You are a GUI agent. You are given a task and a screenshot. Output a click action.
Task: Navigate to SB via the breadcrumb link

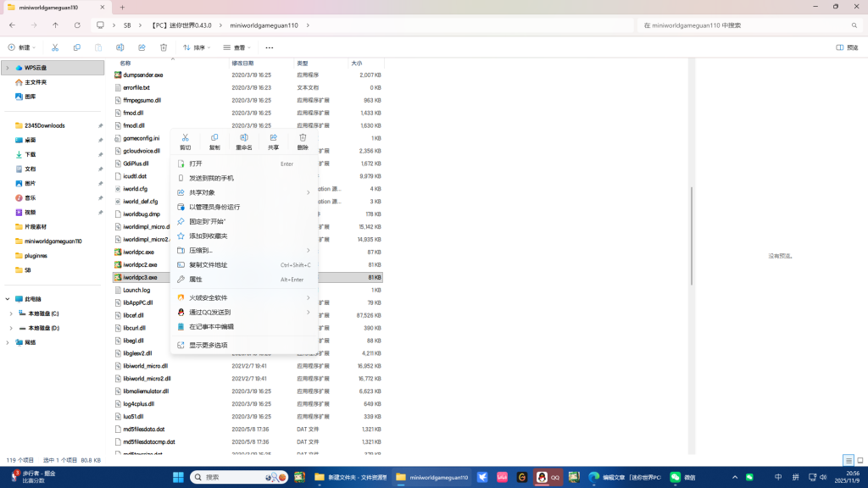tap(127, 25)
